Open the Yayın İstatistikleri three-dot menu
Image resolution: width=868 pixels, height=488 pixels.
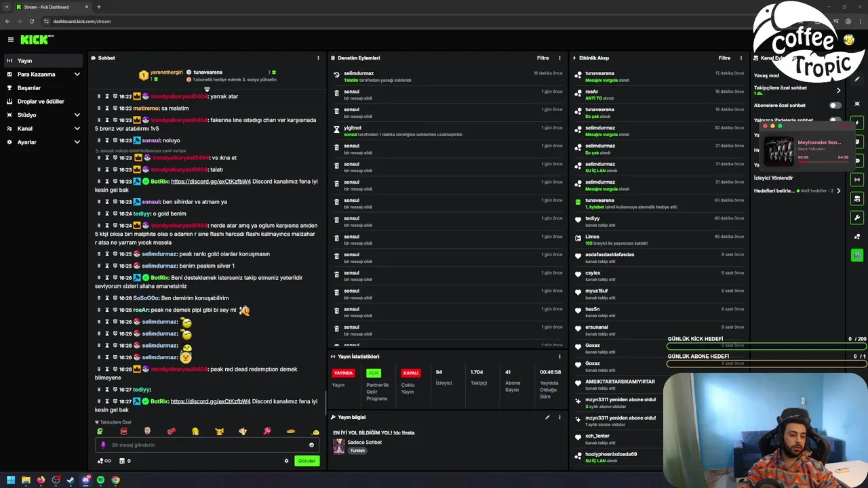coord(559,356)
